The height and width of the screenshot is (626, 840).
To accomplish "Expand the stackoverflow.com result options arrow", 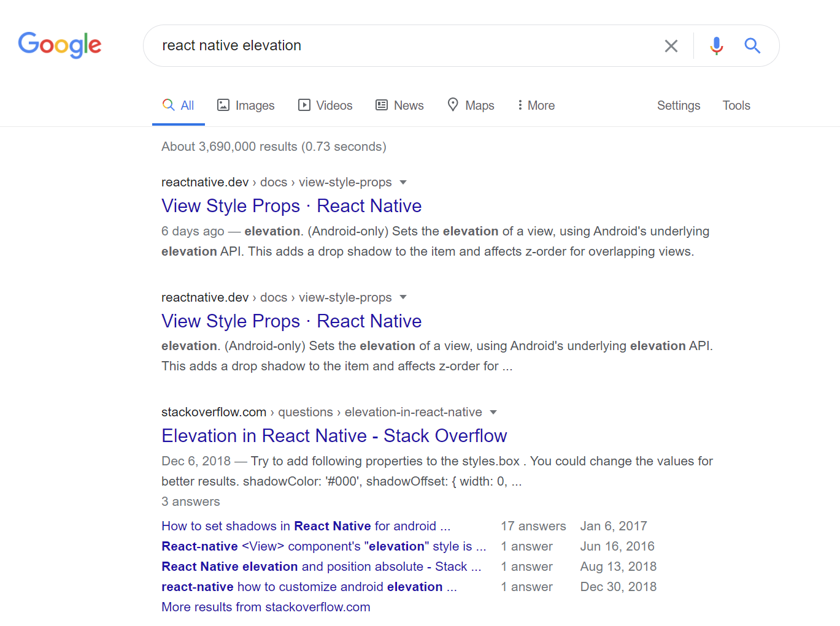I will pyautogui.click(x=494, y=412).
